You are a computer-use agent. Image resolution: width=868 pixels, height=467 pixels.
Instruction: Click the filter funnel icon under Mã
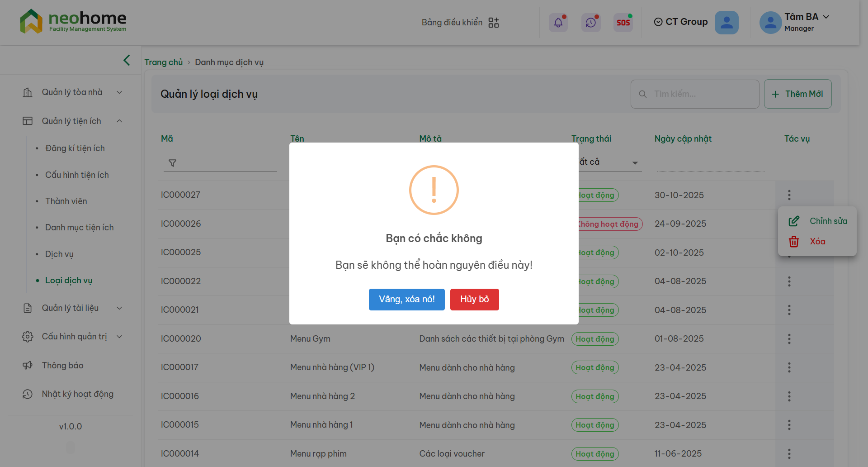172,163
